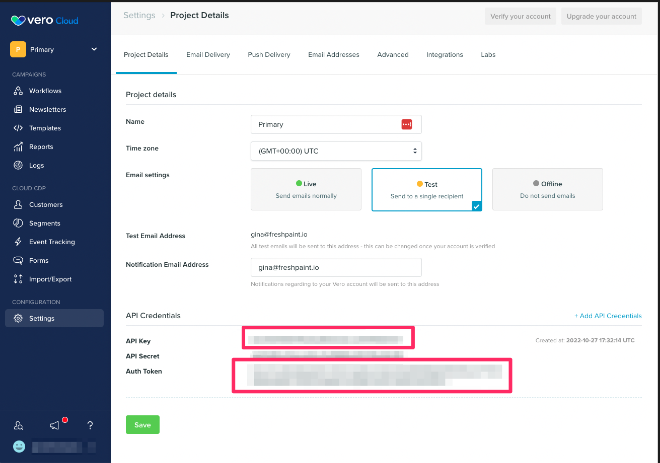This screenshot has width=660, height=463.
Task: Click the green Save button
Action: coord(142,425)
